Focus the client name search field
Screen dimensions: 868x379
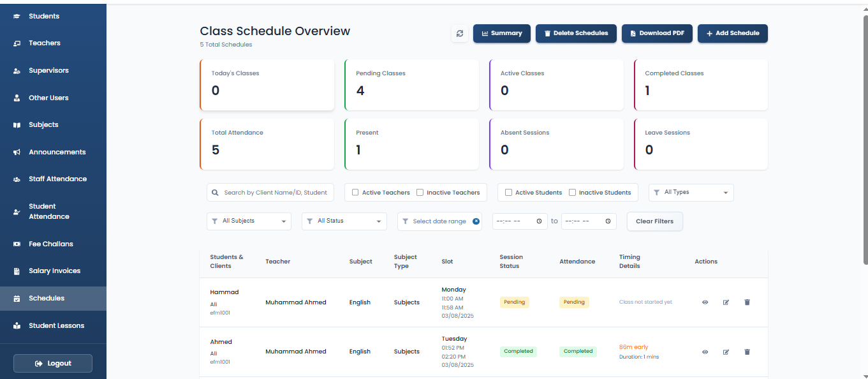click(276, 193)
